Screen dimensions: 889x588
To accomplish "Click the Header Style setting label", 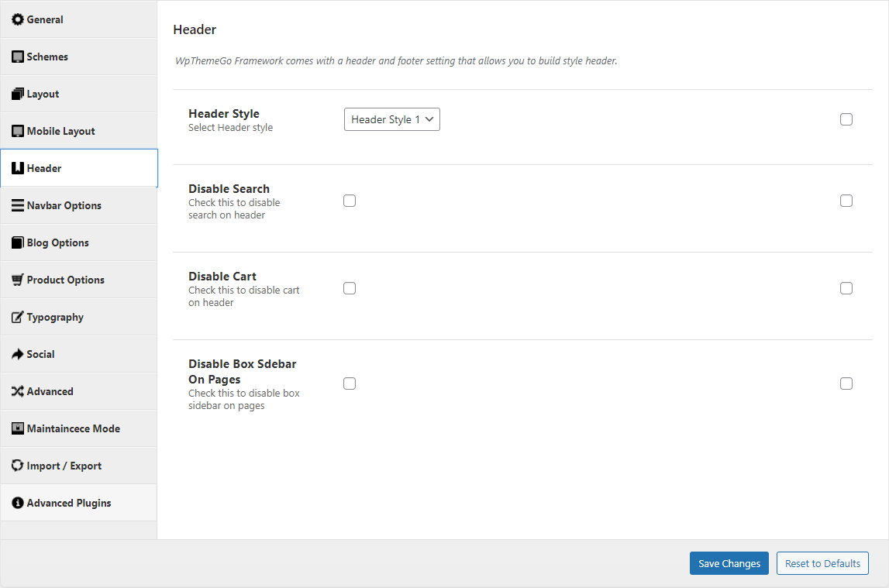I will coord(224,114).
